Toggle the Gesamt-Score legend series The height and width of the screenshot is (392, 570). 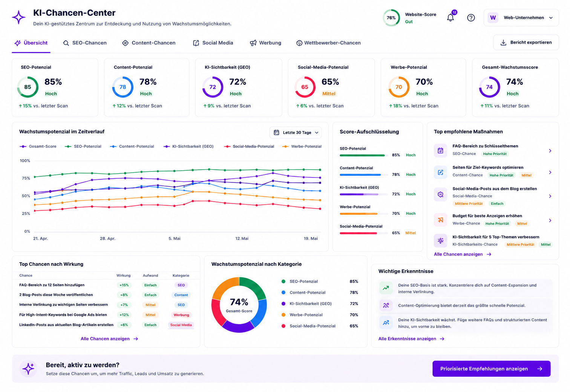tap(38, 146)
